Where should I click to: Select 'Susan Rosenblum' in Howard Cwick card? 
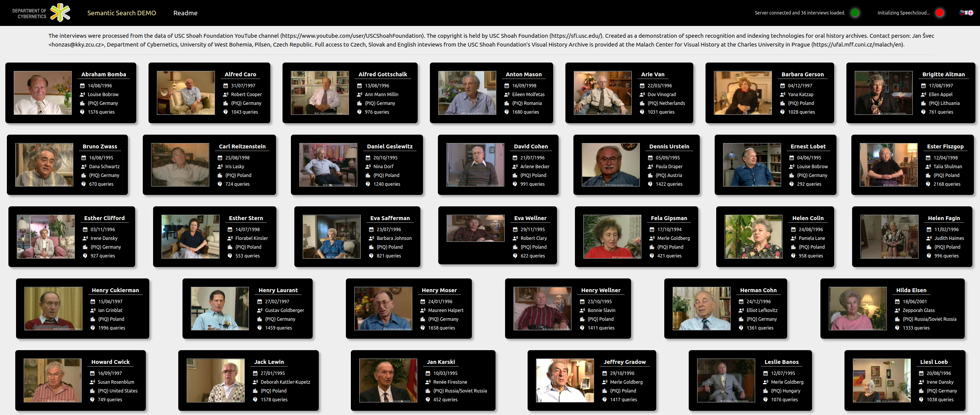click(x=116, y=382)
